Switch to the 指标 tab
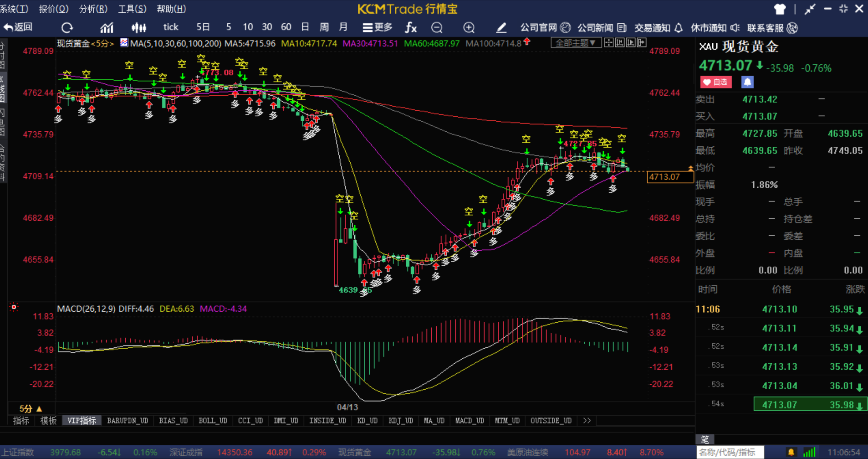The height and width of the screenshot is (459, 868). point(21,421)
